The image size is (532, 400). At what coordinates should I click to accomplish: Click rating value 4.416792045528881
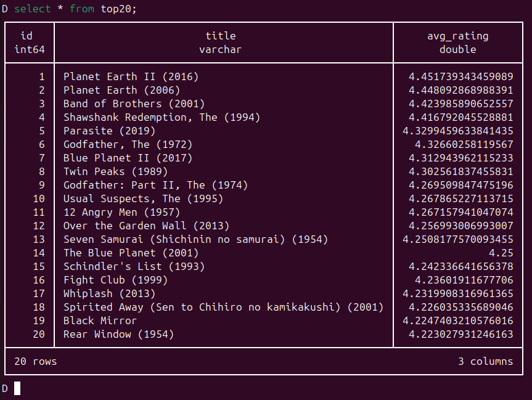tap(460, 117)
